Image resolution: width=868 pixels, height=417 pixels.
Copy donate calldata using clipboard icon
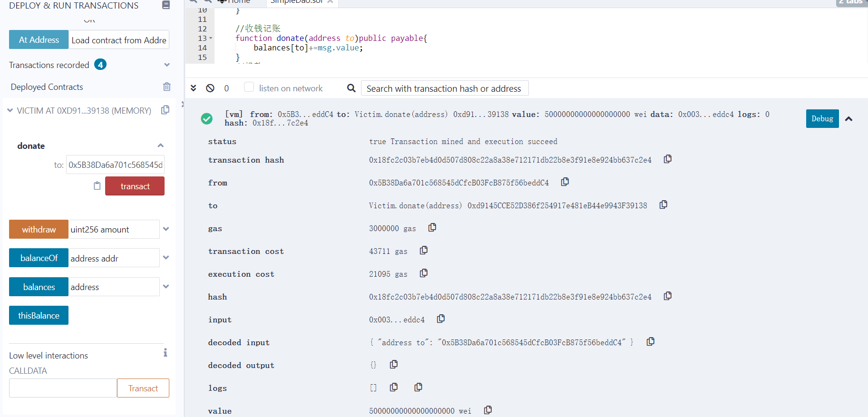pyautogui.click(x=97, y=186)
